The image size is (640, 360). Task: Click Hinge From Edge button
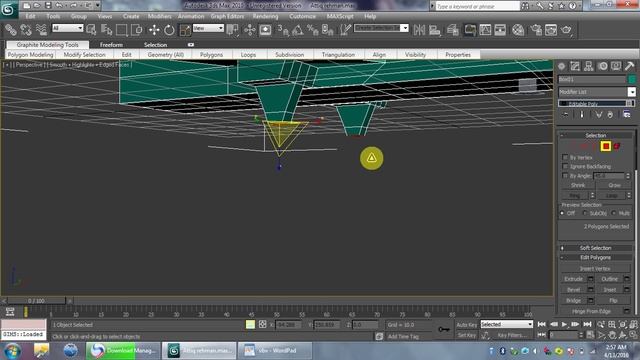591,311
